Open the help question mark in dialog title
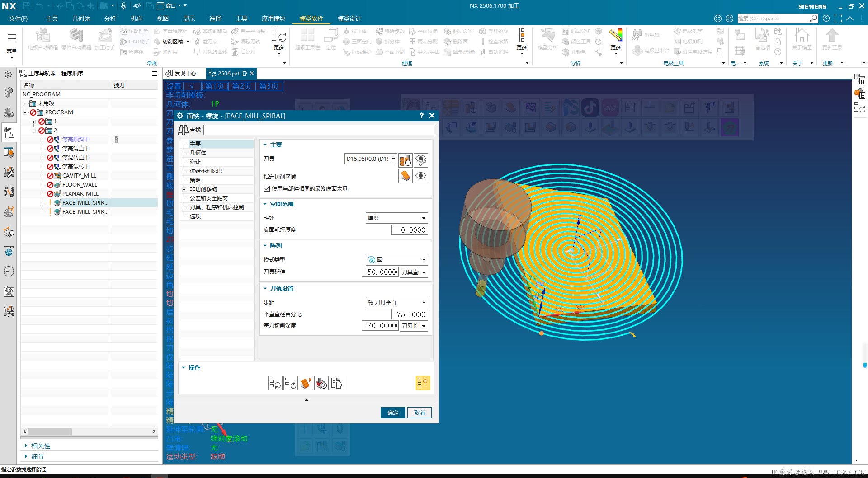Screen dimensions: 868x478 (x=422, y=116)
